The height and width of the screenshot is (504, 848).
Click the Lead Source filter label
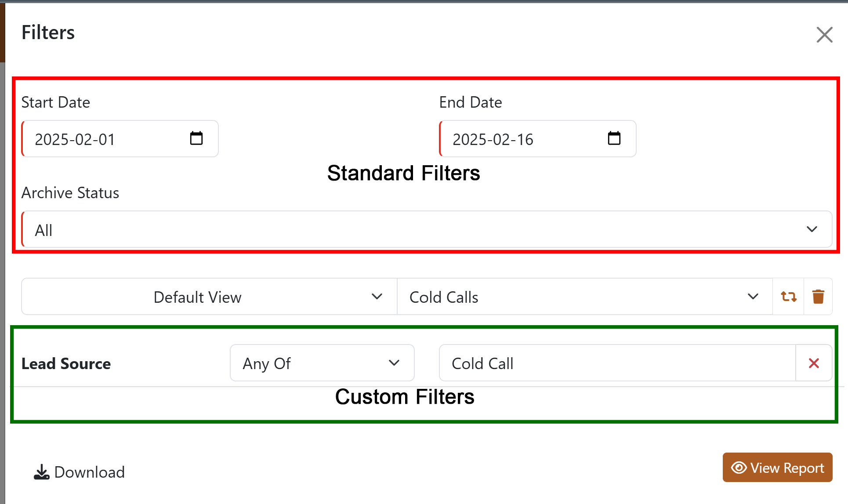pos(66,364)
